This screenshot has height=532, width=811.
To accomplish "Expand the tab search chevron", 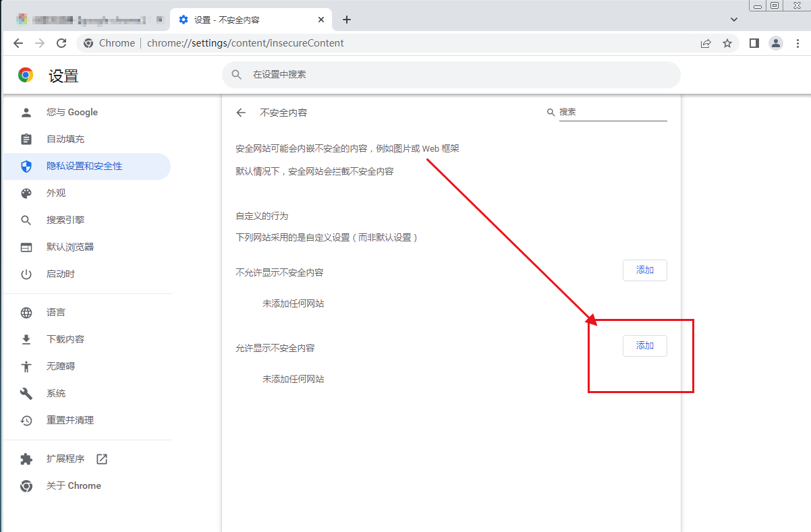I will point(734,20).
